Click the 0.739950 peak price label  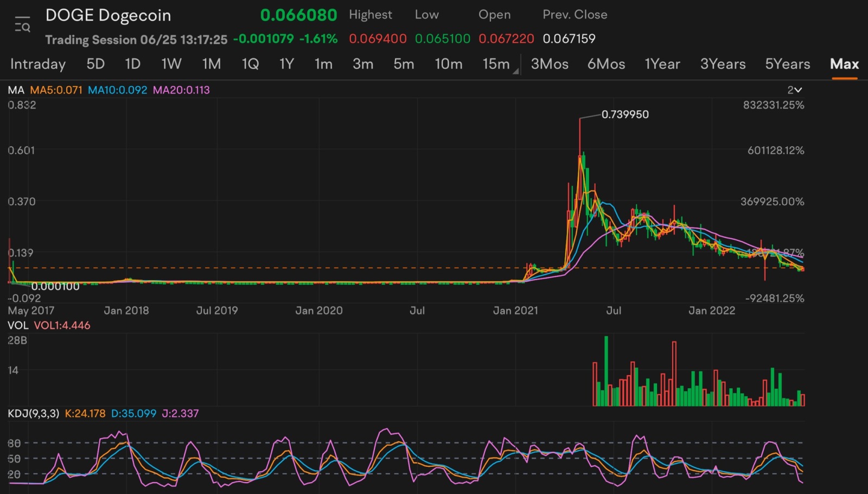click(625, 115)
